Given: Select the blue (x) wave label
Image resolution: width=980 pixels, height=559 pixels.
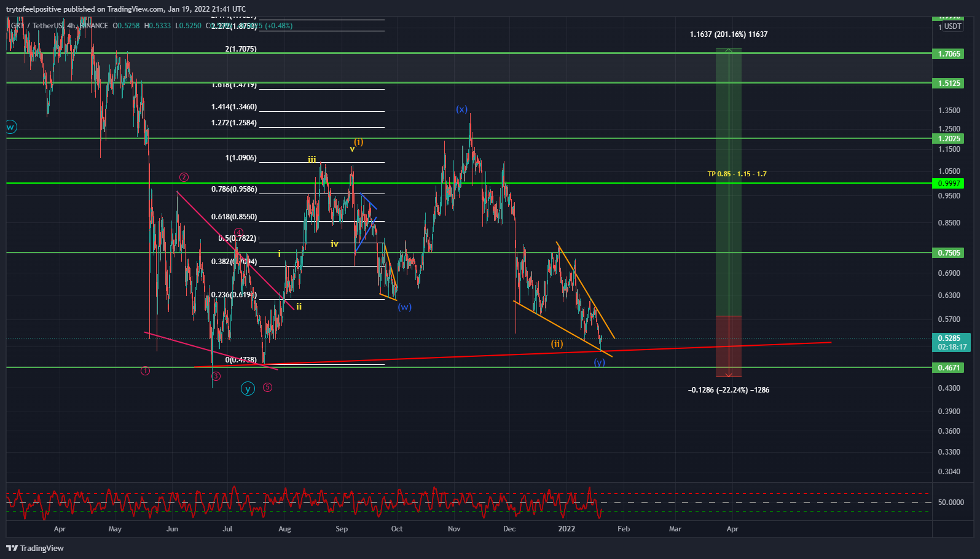Looking at the screenshot, I should pos(461,109).
